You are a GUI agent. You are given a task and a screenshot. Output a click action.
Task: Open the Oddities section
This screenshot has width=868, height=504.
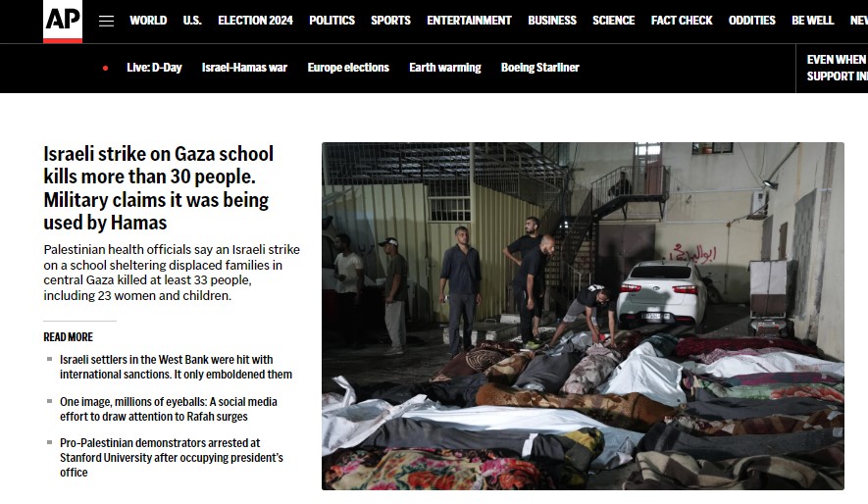click(751, 21)
